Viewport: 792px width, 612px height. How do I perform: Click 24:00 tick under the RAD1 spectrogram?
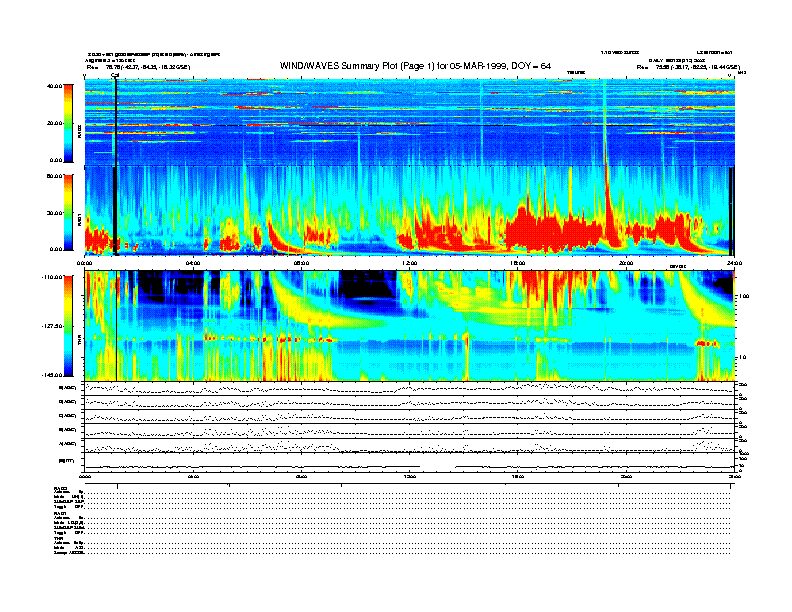pos(734,263)
